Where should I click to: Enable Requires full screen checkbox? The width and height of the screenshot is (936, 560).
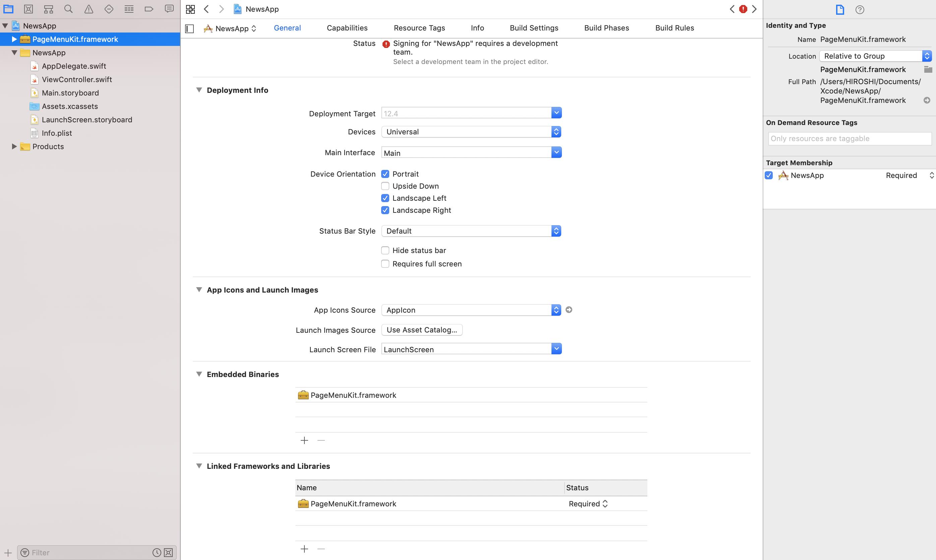click(385, 264)
